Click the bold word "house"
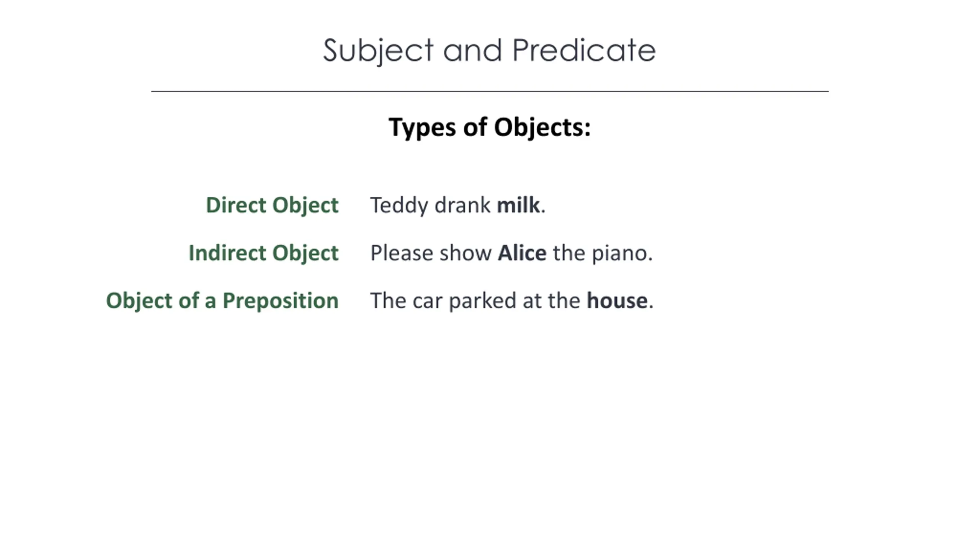980x551 pixels. tap(617, 301)
